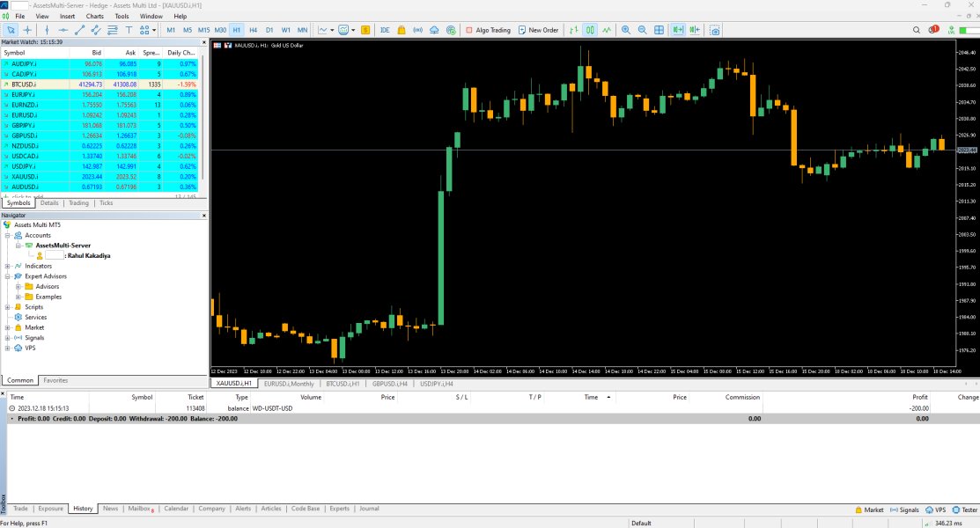Screen dimensions: 980x528
Task: Click the shapes objects tool icon
Action: click(x=144, y=30)
